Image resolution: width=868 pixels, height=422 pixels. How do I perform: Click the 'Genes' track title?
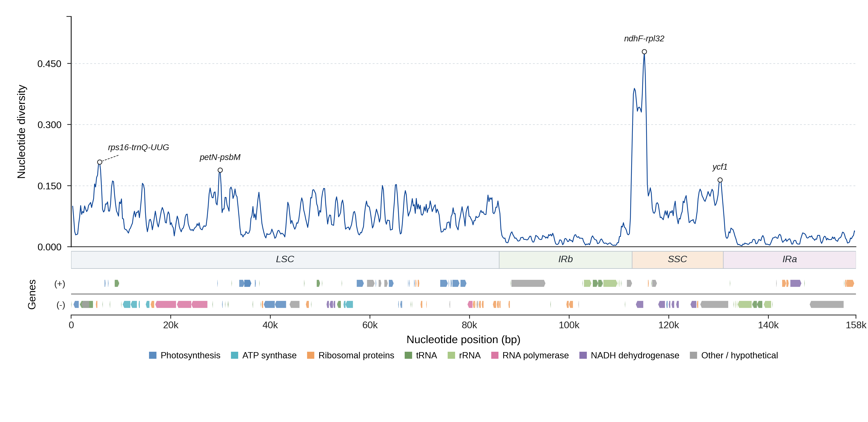point(32,294)
